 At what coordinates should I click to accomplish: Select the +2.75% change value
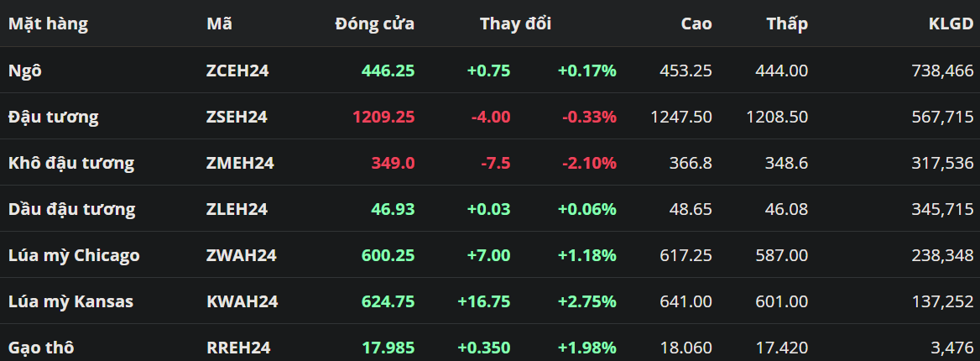tap(586, 301)
